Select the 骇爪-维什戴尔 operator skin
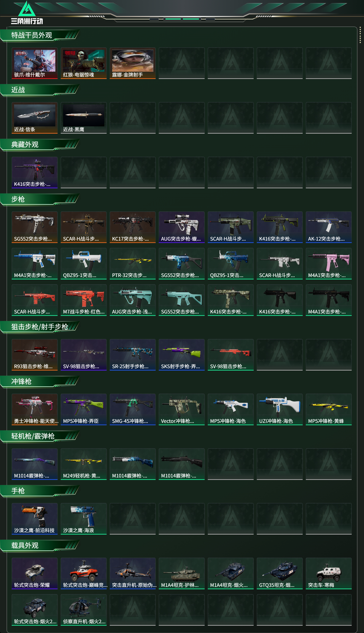 34,63
